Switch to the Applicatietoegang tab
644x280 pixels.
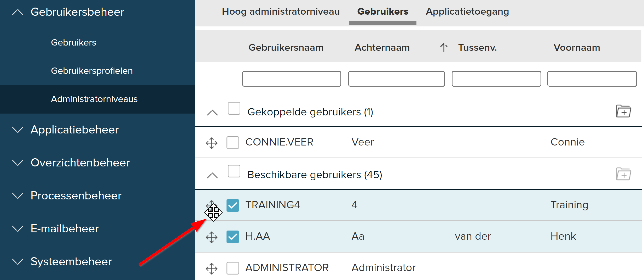[x=467, y=12]
